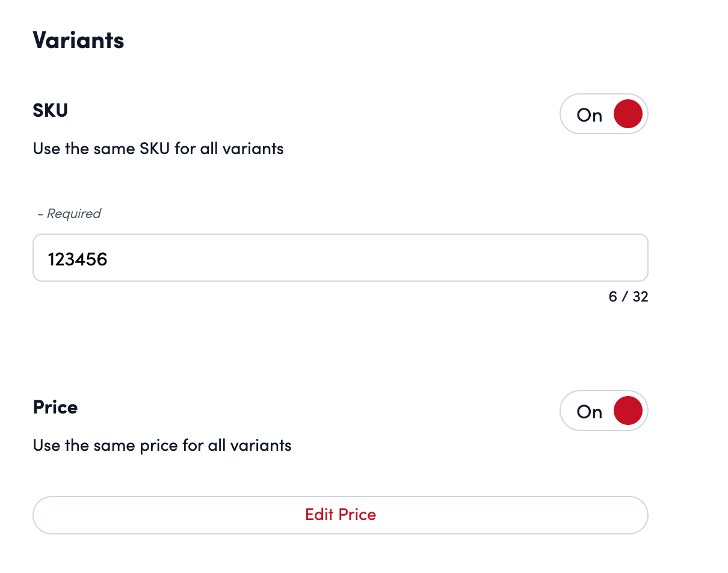
Task: Click the Price section label
Action: [x=55, y=407]
